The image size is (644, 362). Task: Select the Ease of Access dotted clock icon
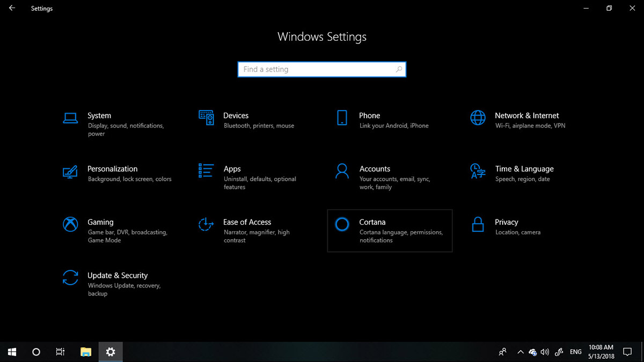click(x=206, y=224)
